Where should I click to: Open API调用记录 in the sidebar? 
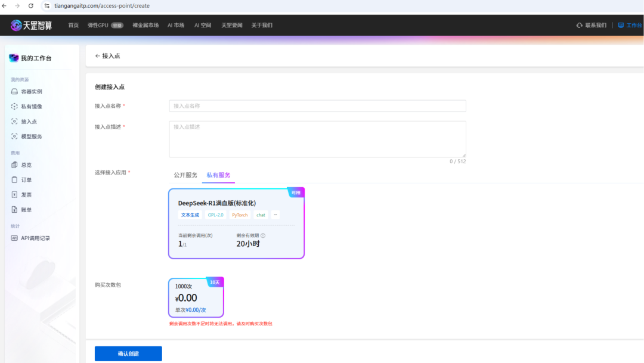(31, 238)
